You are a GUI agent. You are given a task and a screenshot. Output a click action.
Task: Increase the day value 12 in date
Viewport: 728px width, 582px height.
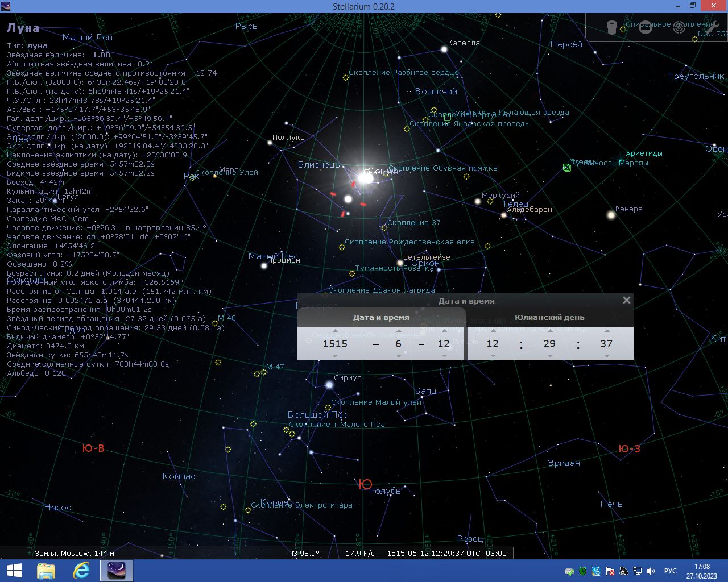[x=444, y=331]
